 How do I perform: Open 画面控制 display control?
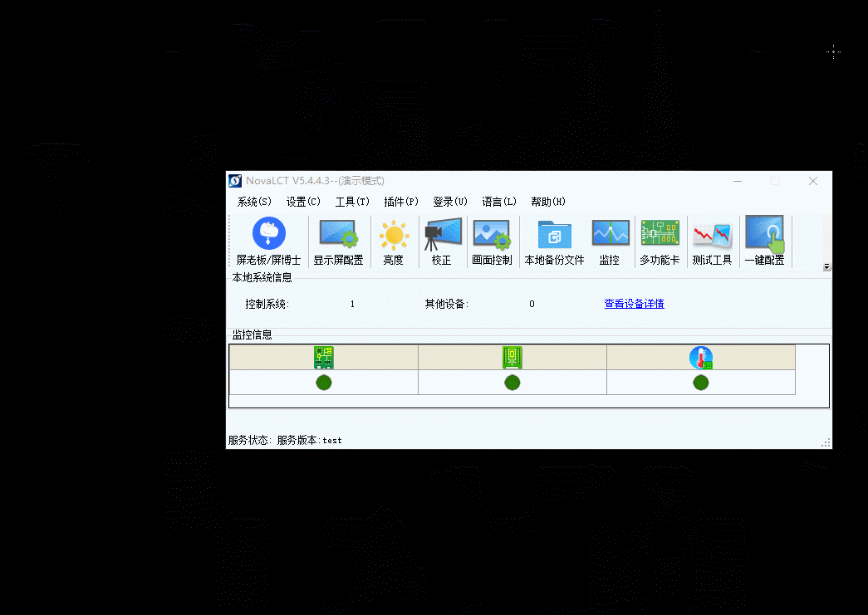[x=492, y=242]
